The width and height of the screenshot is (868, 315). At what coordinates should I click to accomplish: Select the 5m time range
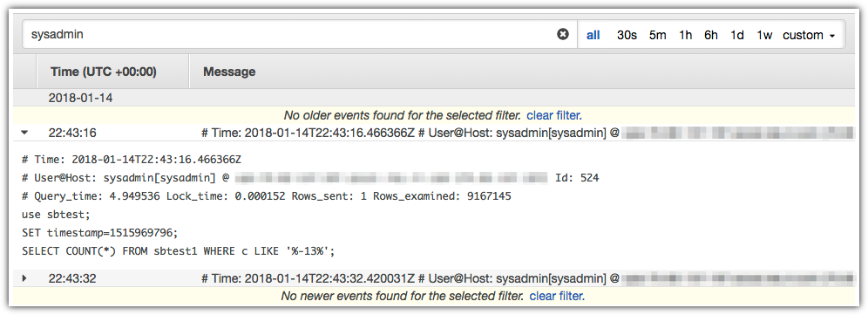[658, 35]
